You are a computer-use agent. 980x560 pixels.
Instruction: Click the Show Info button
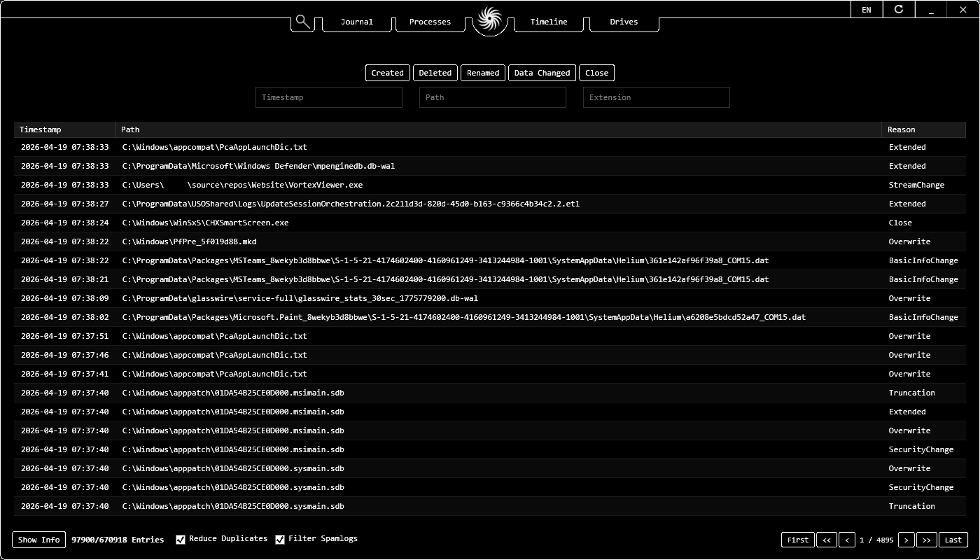click(38, 539)
